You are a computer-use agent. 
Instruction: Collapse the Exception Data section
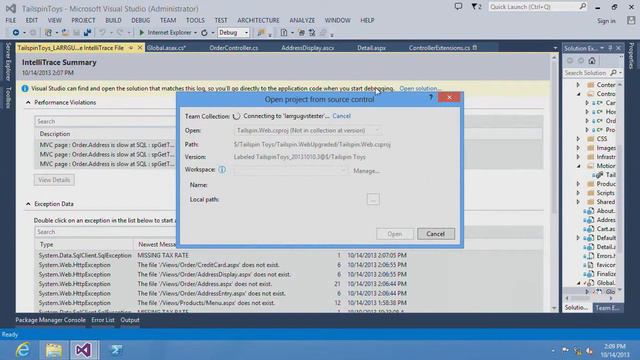tap(28, 204)
